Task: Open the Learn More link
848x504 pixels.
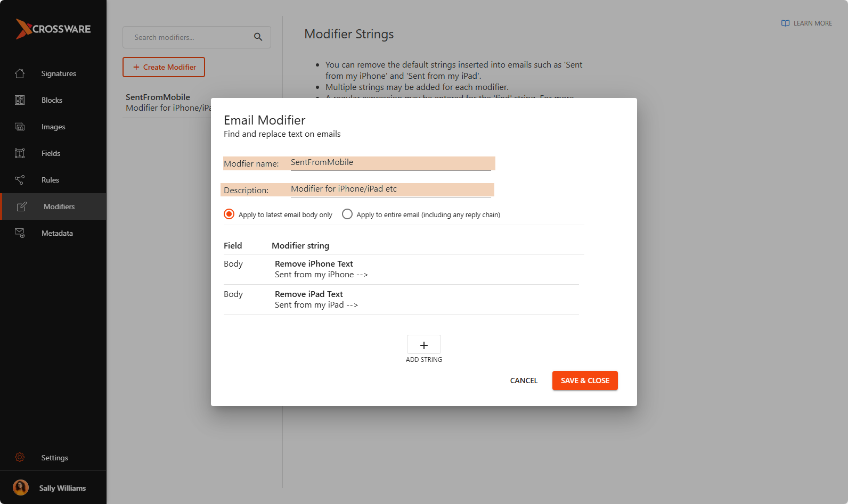Action: 806,23
